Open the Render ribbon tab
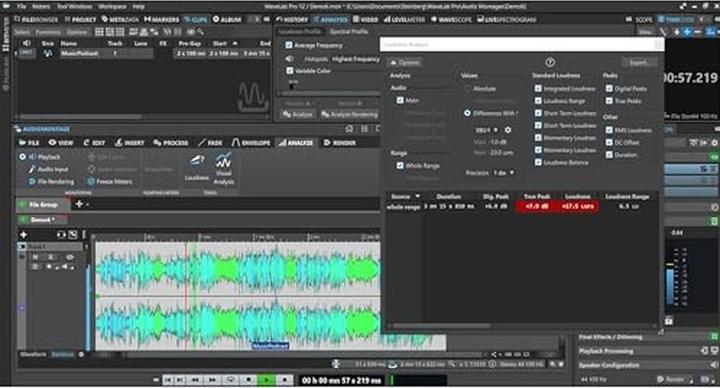Image resolution: width=720 pixels, height=388 pixels. pyautogui.click(x=339, y=143)
